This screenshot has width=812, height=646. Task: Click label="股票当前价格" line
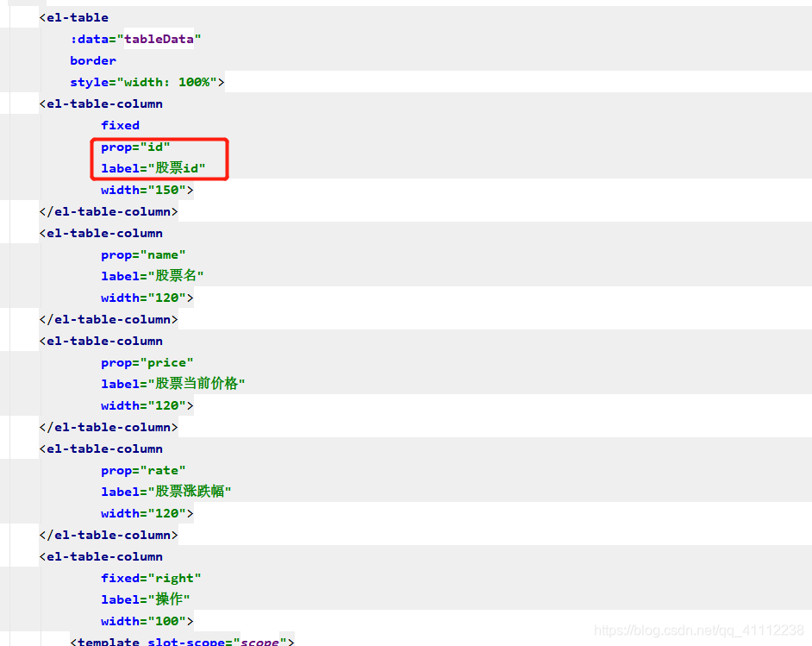click(173, 384)
